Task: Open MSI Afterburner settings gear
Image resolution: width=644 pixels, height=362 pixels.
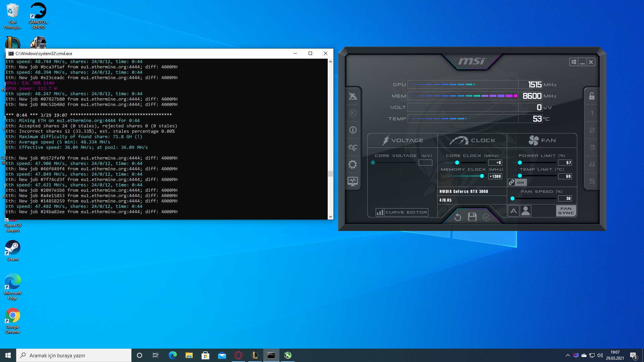Action: [353, 164]
